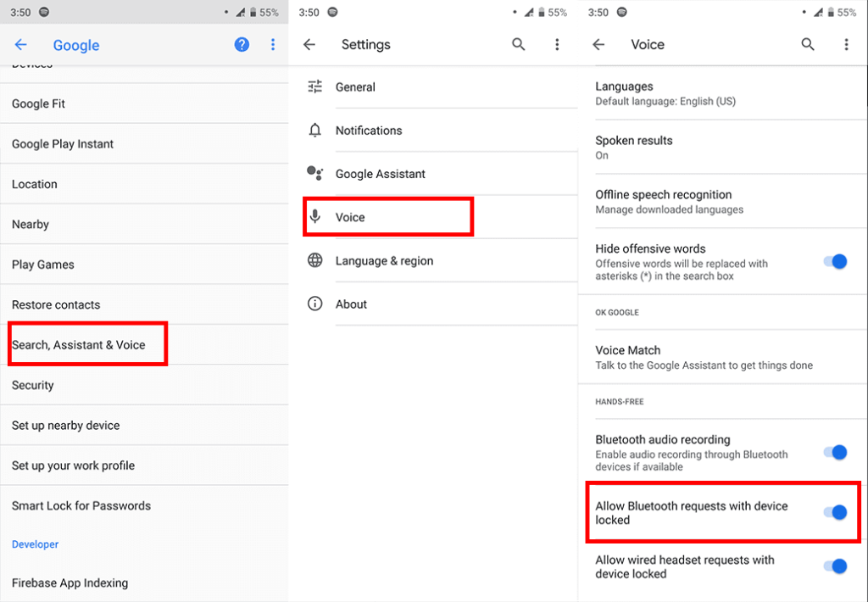
Task: Tap the Language & region globe icon
Action: (x=315, y=260)
